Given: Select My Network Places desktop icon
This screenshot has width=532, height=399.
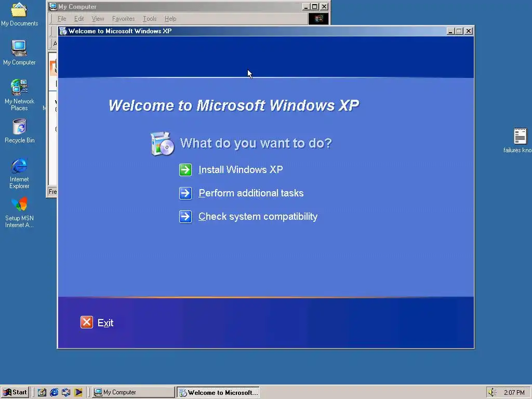Looking at the screenshot, I should [19, 95].
